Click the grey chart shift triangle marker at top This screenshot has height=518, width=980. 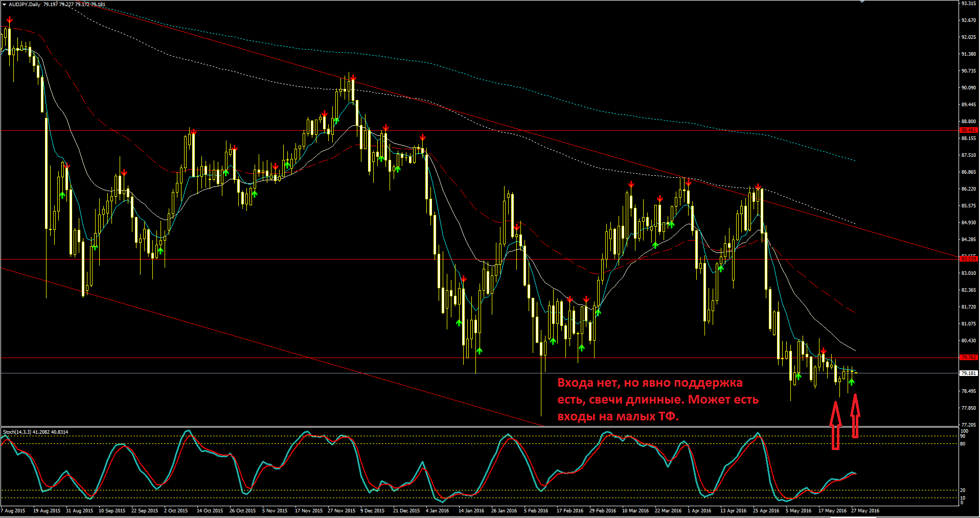863,2
